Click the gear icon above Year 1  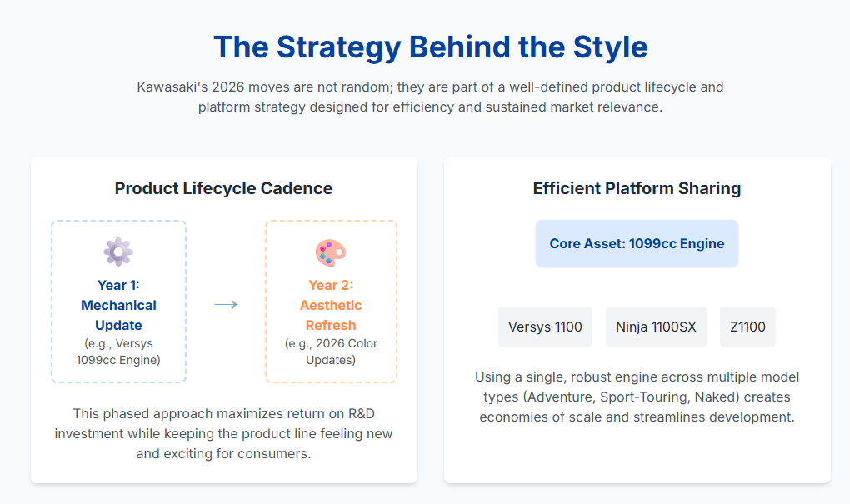click(x=118, y=252)
